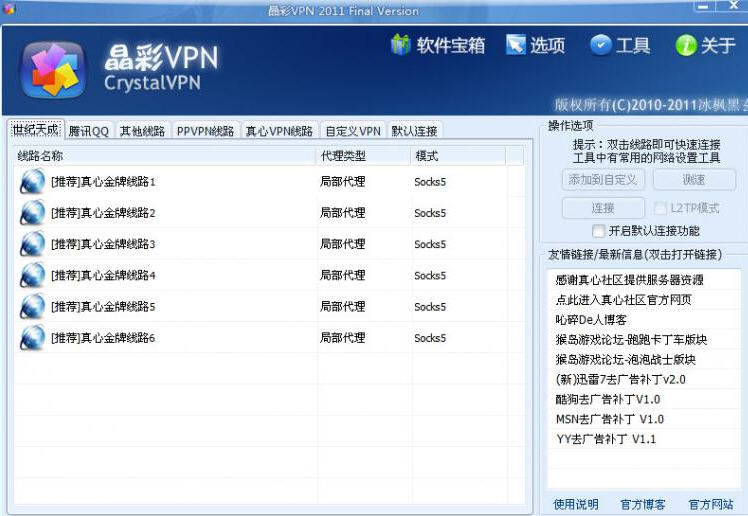Toggle the L2TP模式 checkbox
The height and width of the screenshot is (516, 748).
660,208
